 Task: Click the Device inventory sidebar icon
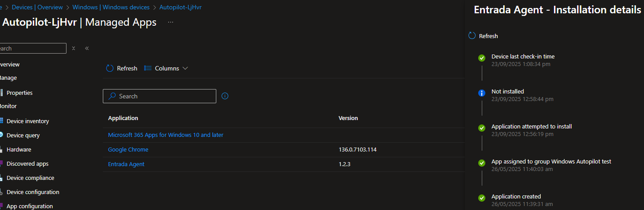coord(1,121)
